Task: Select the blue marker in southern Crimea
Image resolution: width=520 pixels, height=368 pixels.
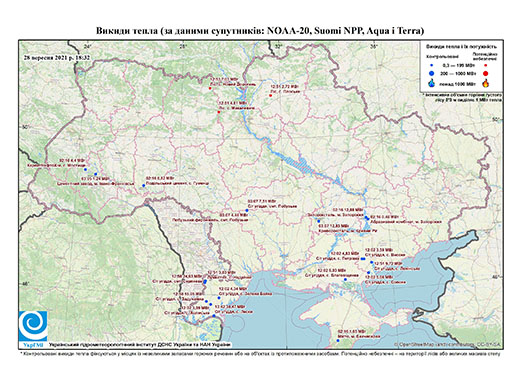Action: pos(338,340)
